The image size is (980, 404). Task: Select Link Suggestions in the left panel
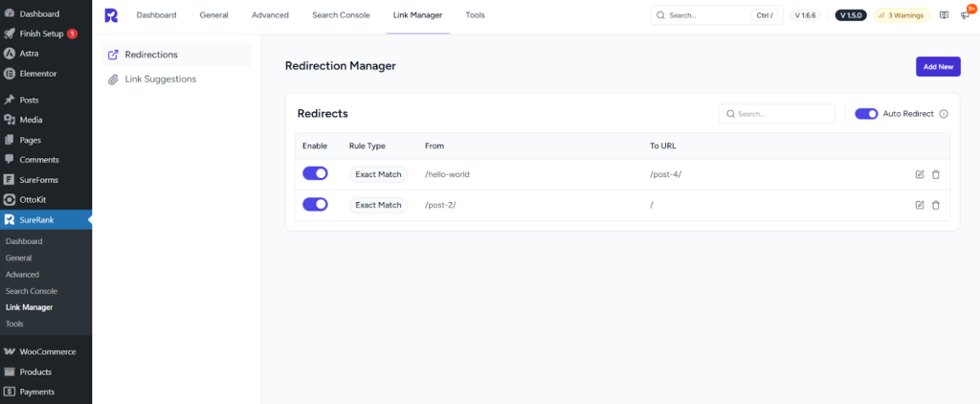pyautogui.click(x=177, y=79)
